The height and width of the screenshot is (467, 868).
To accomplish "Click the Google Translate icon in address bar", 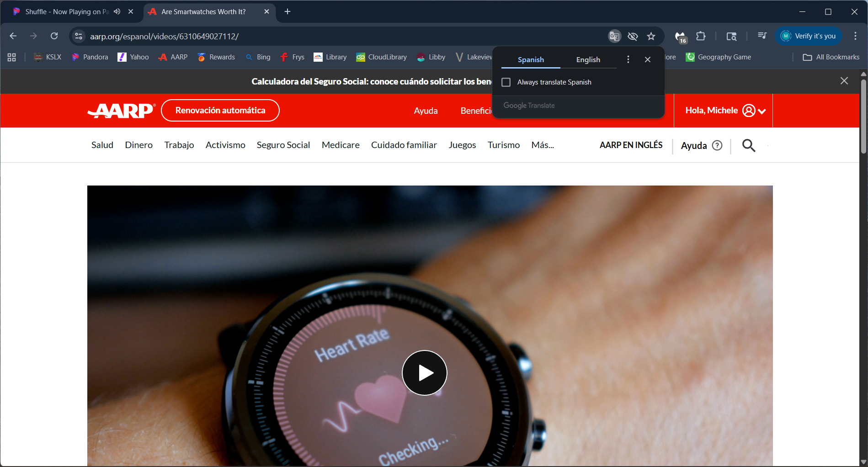I will click(x=614, y=36).
